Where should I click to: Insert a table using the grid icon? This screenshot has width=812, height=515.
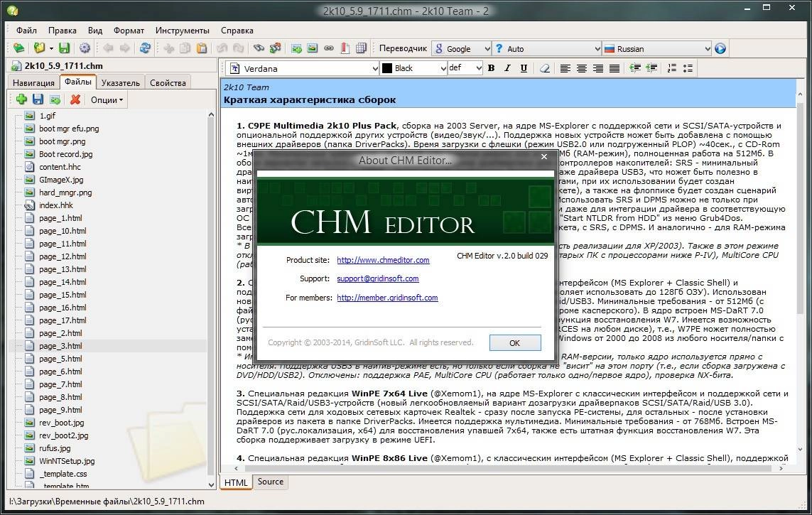[x=361, y=48]
